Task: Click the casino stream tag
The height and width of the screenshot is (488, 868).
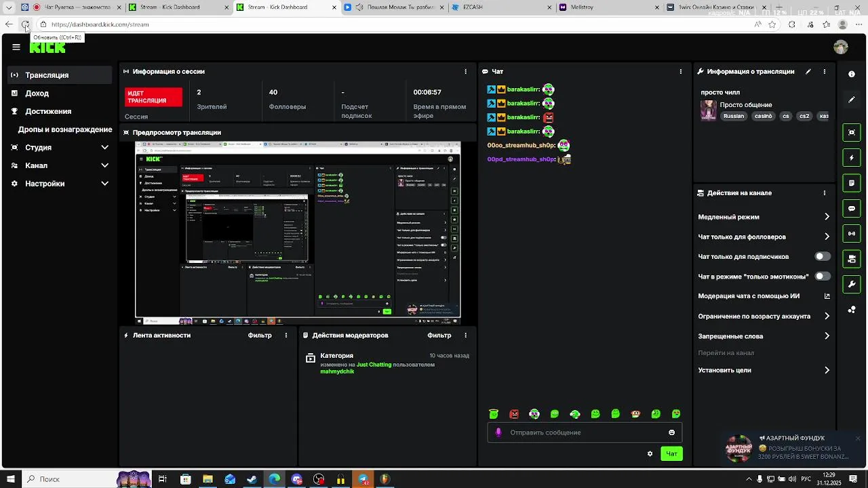Action: point(764,116)
